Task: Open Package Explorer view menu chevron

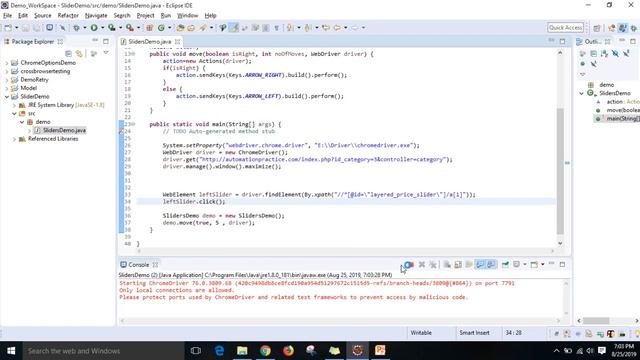Action: point(106,53)
